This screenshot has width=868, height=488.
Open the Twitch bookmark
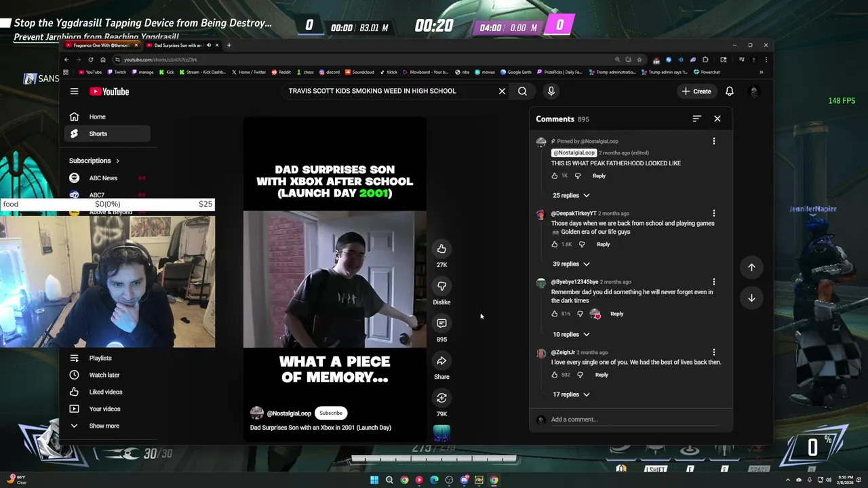[x=117, y=72]
